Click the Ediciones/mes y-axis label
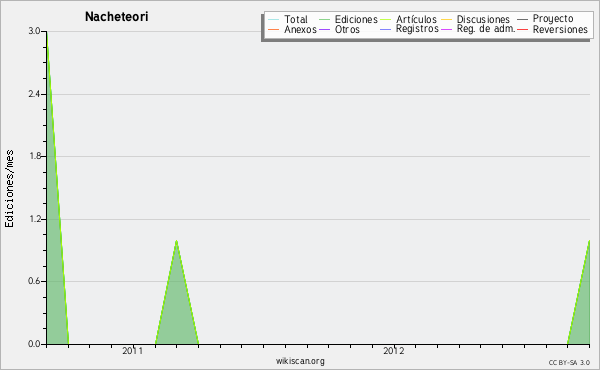This screenshot has width=600, height=370. (x=9, y=189)
